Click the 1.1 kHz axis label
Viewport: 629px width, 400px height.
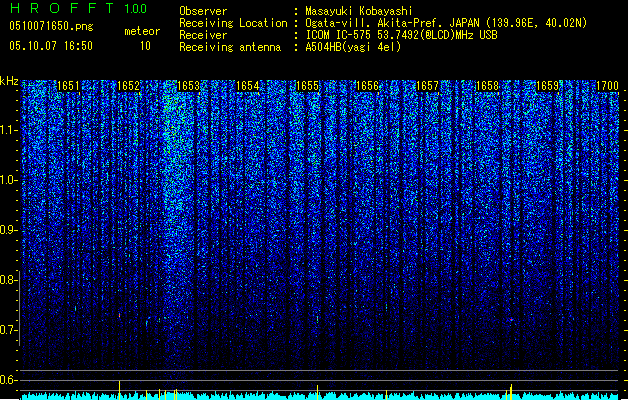pos(8,130)
